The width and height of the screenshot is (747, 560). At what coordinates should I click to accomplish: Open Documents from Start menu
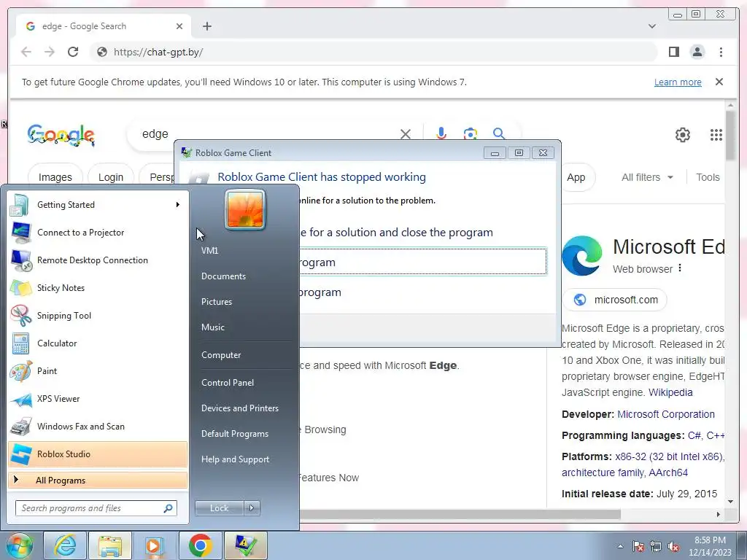click(223, 276)
